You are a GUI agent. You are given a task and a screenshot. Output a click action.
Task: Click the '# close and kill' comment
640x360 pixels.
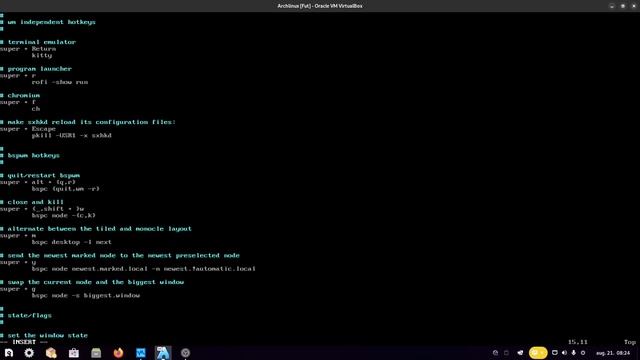pyautogui.click(x=32, y=202)
